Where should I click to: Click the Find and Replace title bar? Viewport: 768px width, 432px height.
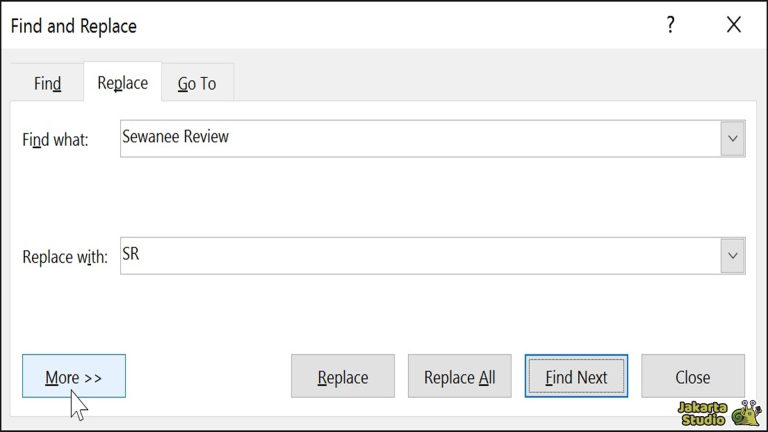coord(300,26)
